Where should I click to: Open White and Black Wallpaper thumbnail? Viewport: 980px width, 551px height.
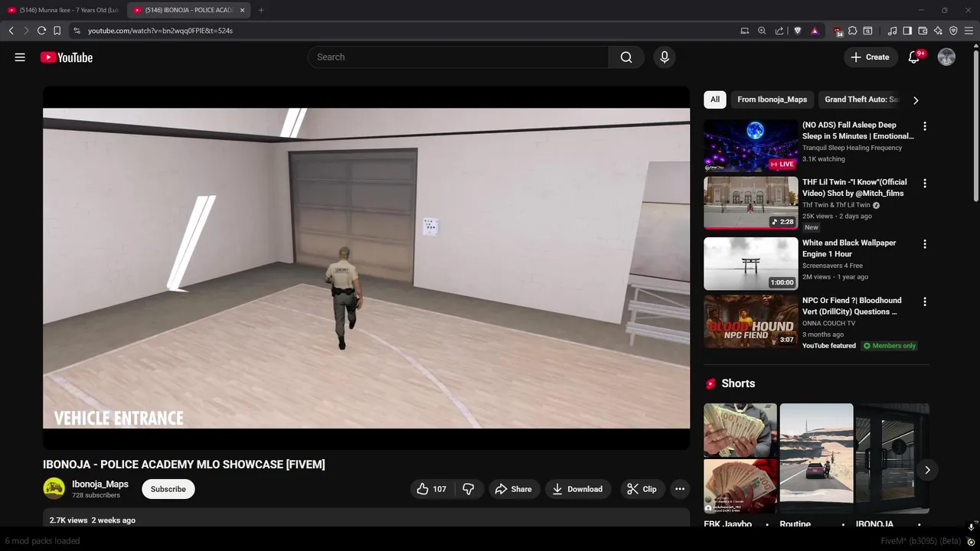(750, 263)
